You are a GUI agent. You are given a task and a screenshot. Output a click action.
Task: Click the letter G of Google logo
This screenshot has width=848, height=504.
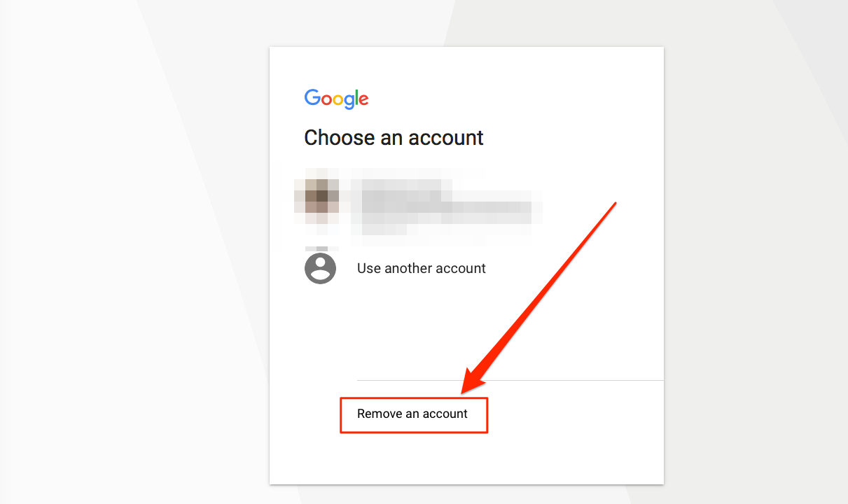pos(312,97)
